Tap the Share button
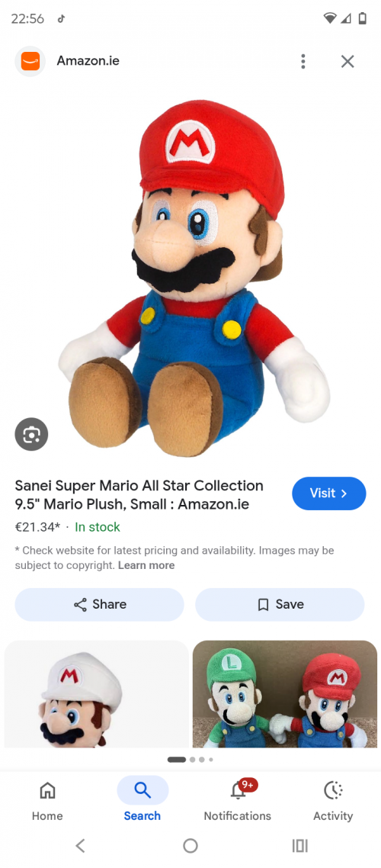 (x=100, y=605)
